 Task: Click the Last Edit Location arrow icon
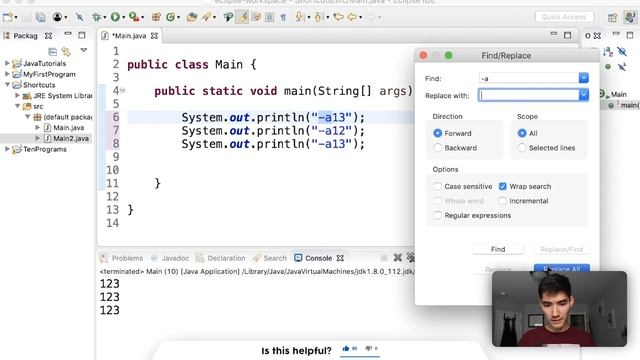pos(338,17)
